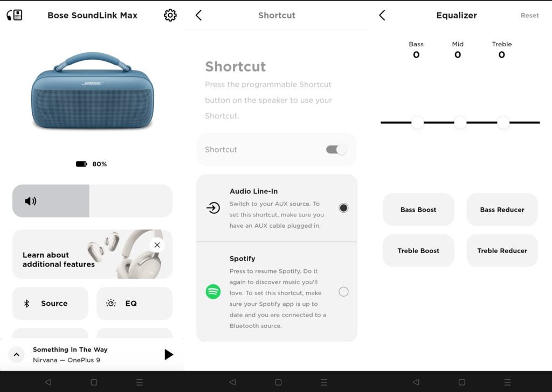Open the Source tile

[50, 303]
